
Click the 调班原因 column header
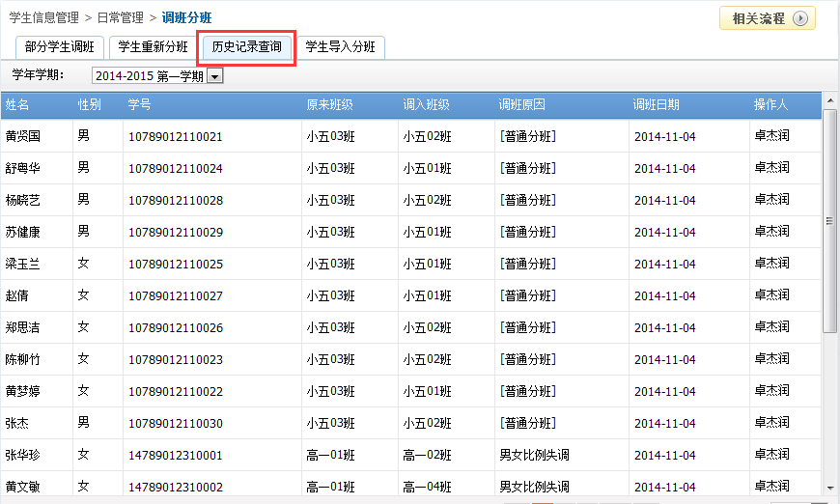pos(521,105)
